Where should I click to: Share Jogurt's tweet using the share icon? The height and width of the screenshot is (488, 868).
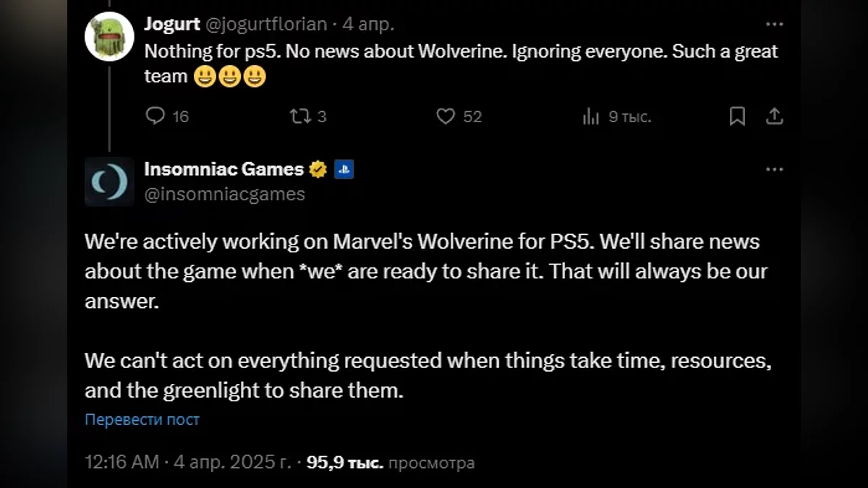coord(774,116)
